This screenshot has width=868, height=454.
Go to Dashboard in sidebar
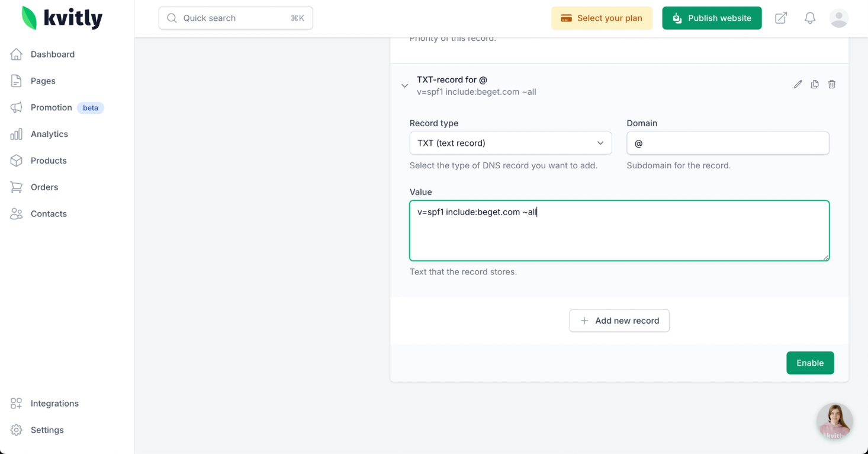click(53, 55)
